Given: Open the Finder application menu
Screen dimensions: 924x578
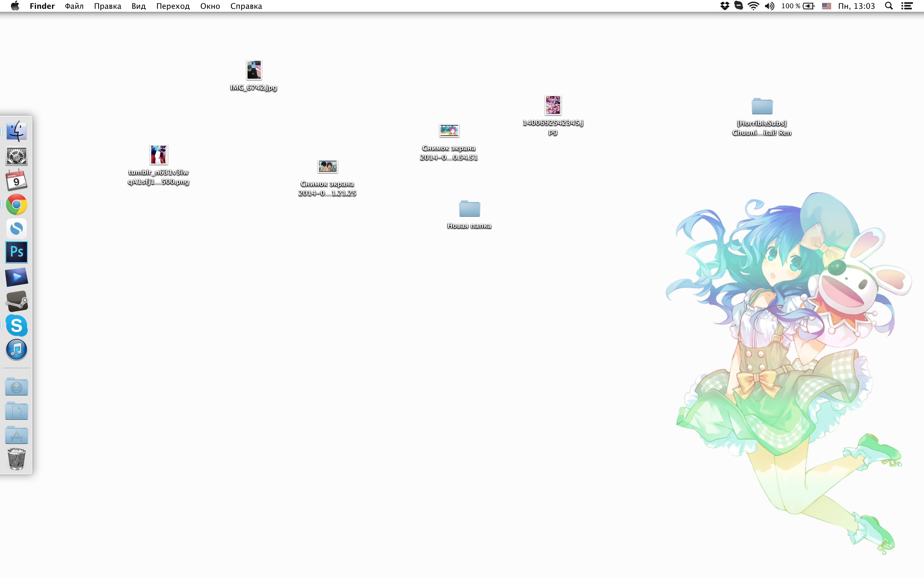Looking at the screenshot, I should [x=42, y=6].
